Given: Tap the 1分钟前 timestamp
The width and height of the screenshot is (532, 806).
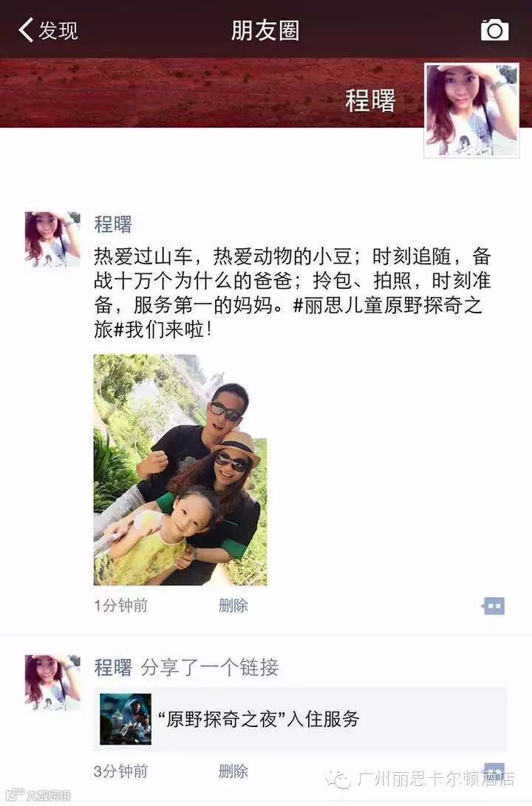Looking at the screenshot, I should pos(120,606).
